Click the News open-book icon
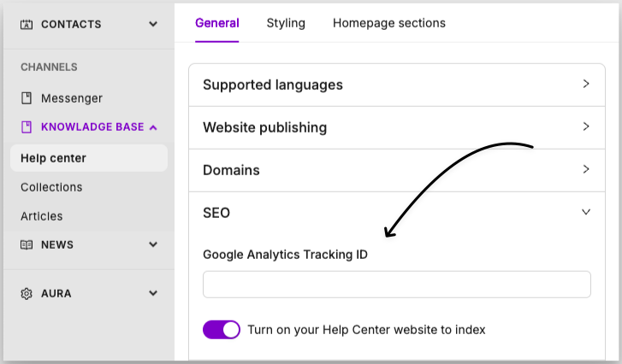Image resolution: width=622 pixels, height=364 pixels. point(27,244)
